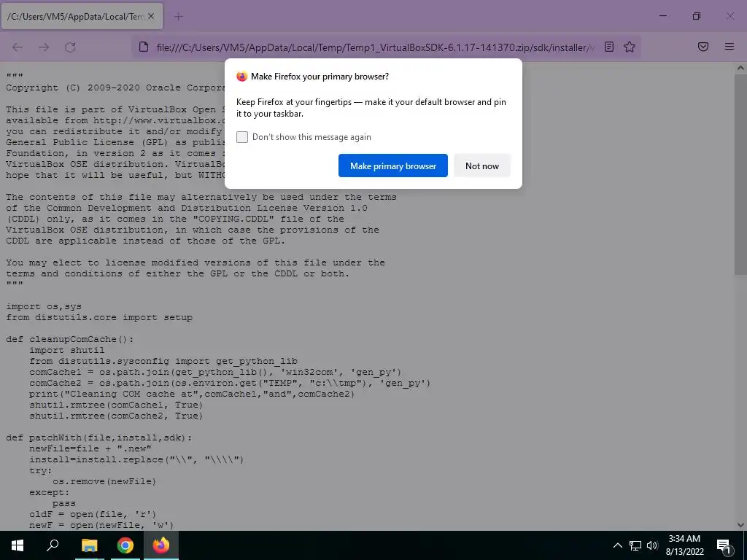Open Windows taskbar search
Image resolution: width=747 pixels, height=560 pixels.
[x=53, y=545]
